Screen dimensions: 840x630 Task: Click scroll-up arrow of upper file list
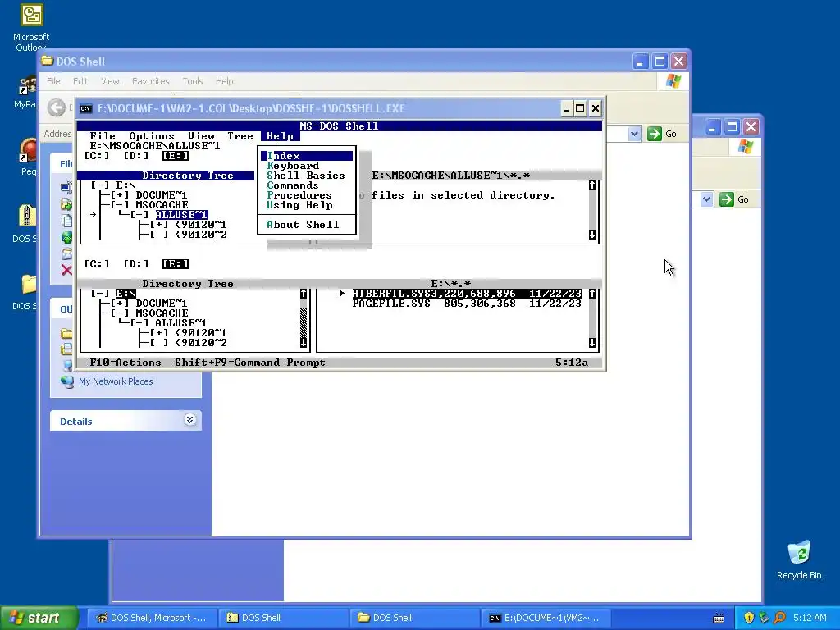coord(592,185)
